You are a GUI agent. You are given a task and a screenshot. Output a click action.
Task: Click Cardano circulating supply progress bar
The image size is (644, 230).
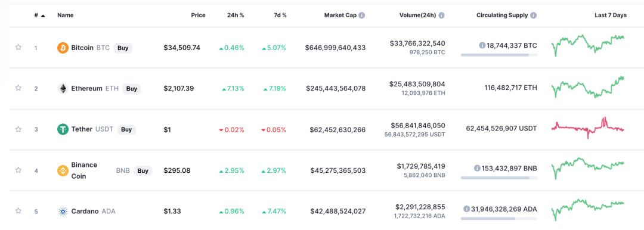tap(499, 219)
